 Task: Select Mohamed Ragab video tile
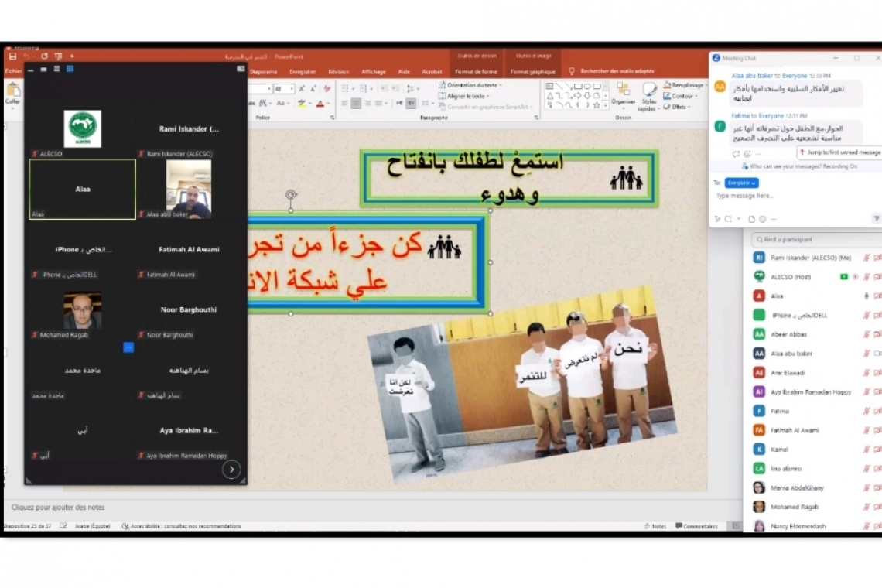82,310
